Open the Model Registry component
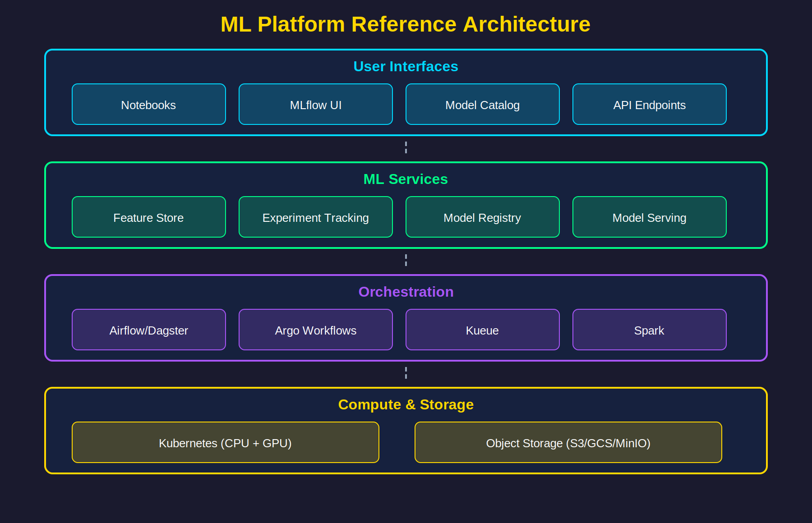The width and height of the screenshot is (812, 523). click(x=482, y=217)
